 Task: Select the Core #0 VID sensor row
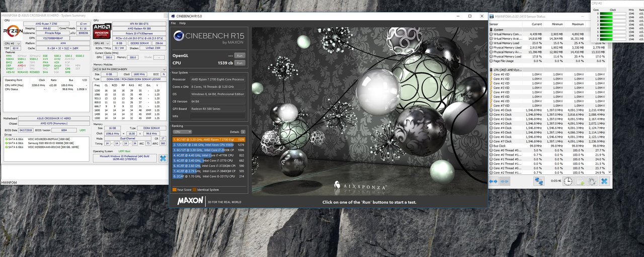coord(548,75)
